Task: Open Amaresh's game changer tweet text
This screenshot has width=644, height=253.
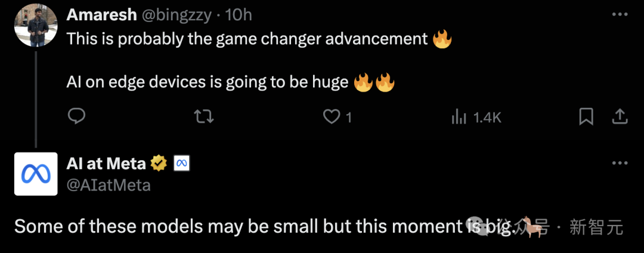Action: coord(259,61)
